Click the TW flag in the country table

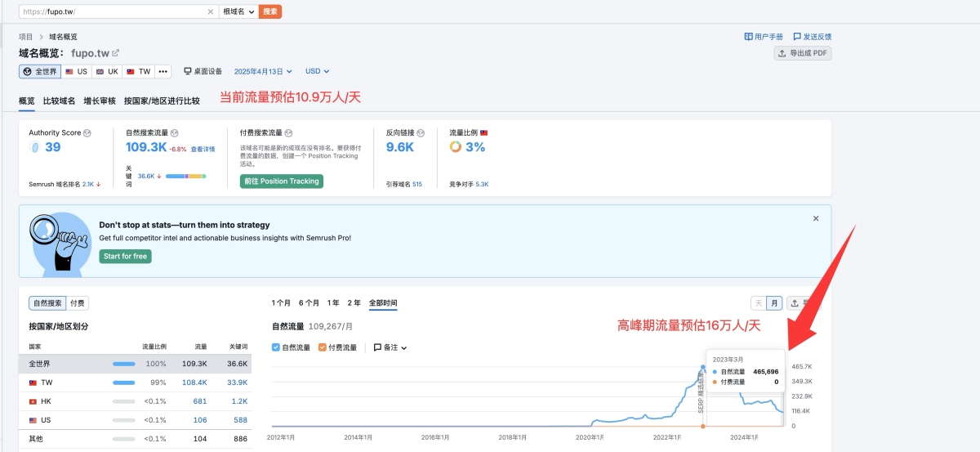33,383
